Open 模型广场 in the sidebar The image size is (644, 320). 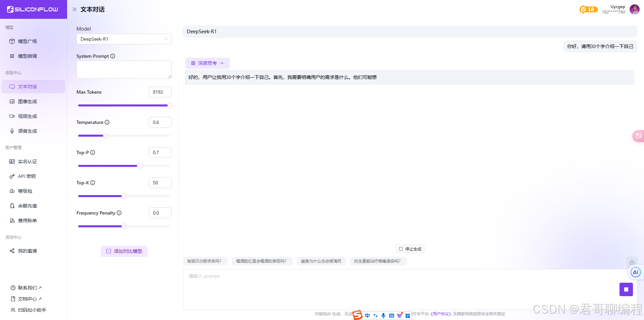click(x=33, y=41)
